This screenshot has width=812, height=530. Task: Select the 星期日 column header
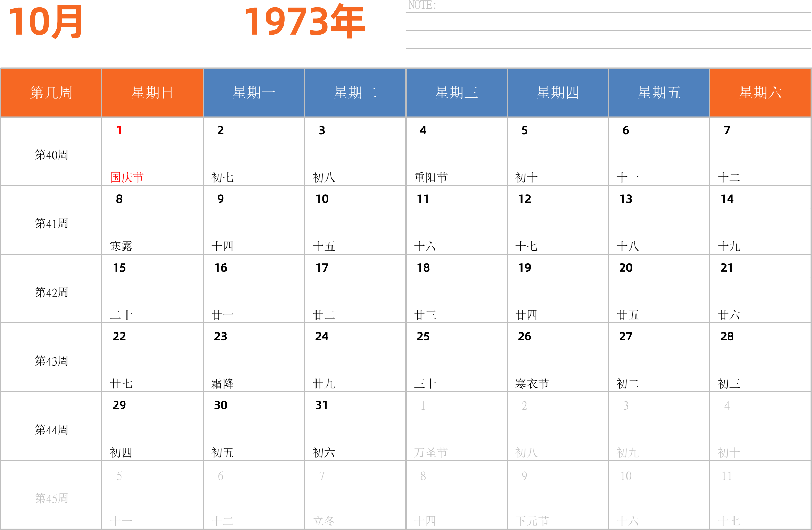point(153,93)
